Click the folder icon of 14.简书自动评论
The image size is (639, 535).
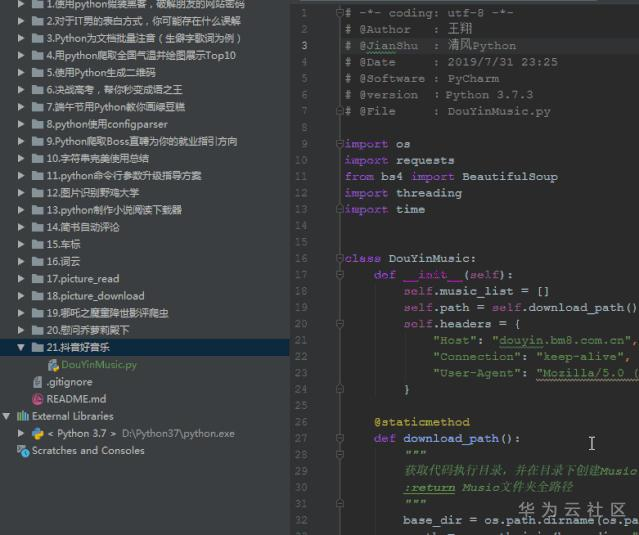pyautogui.click(x=37, y=227)
